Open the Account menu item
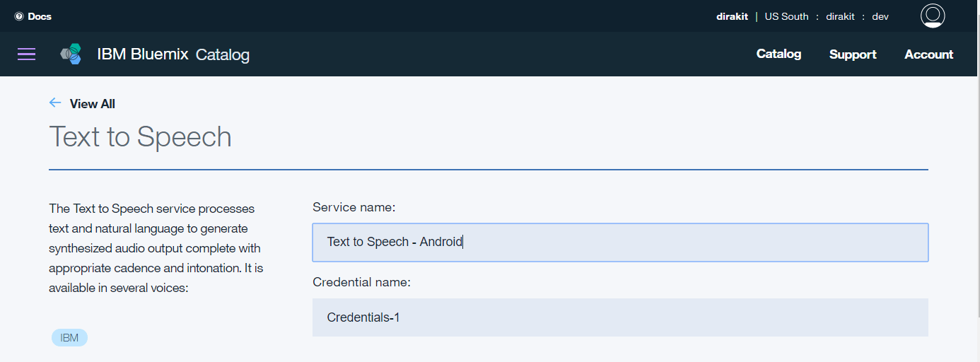 pos(928,54)
